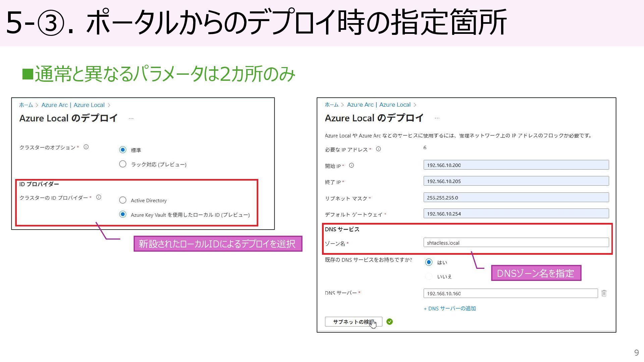The width and height of the screenshot is (644, 362).
Task: Click info icon beside クラスターの ID プロバイダー
Action: coord(99,197)
